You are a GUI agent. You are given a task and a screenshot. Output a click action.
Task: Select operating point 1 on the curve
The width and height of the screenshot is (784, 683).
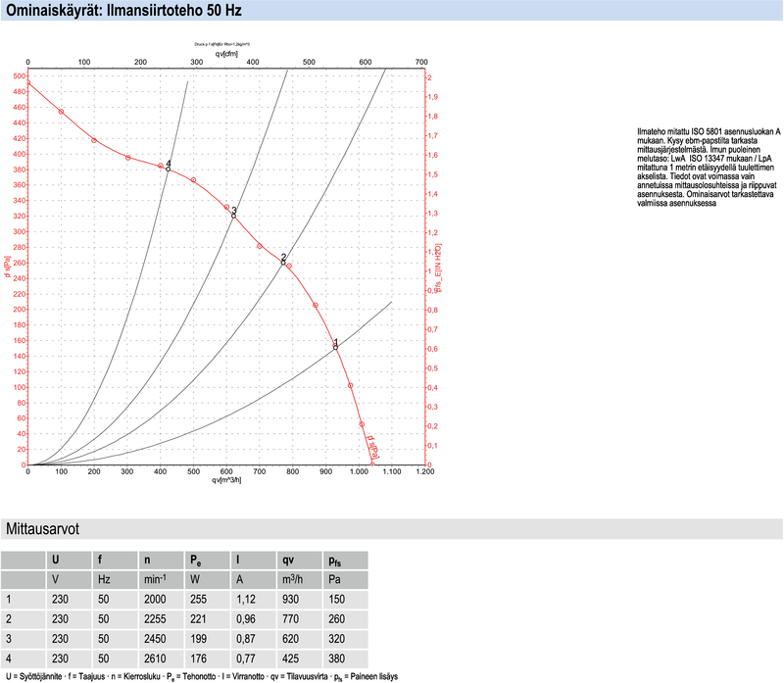335,347
